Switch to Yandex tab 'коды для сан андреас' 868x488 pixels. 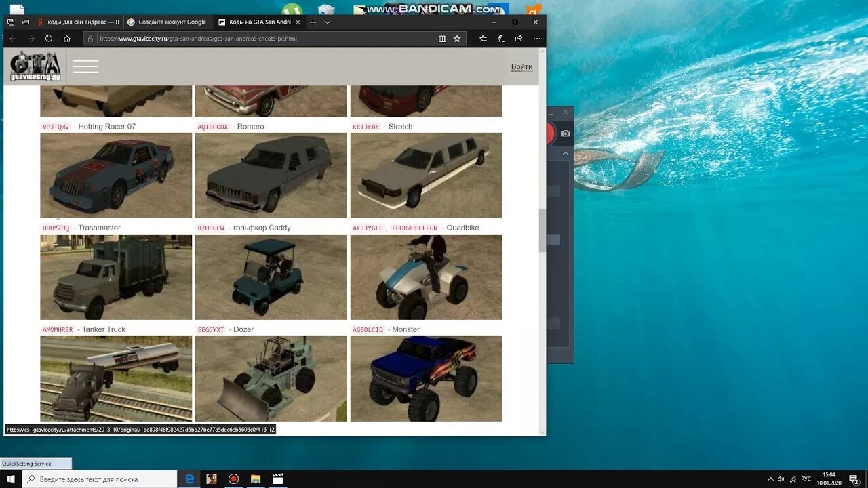(78, 22)
